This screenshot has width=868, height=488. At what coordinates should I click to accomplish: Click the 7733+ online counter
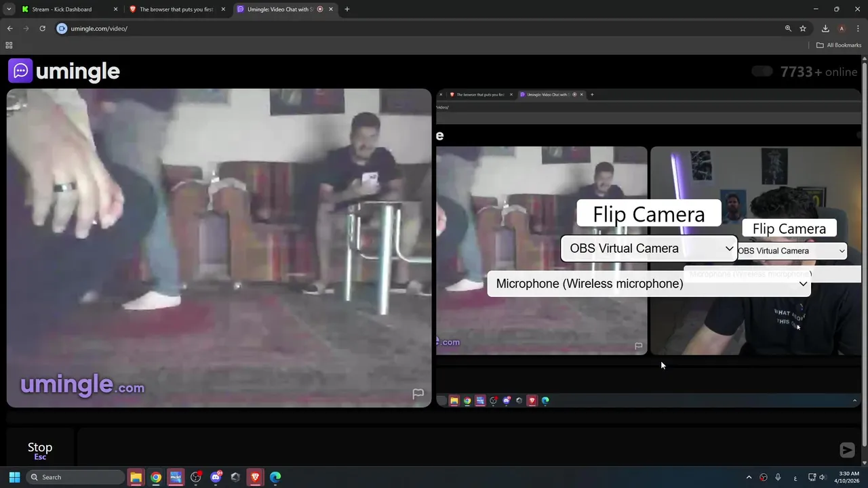818,72
